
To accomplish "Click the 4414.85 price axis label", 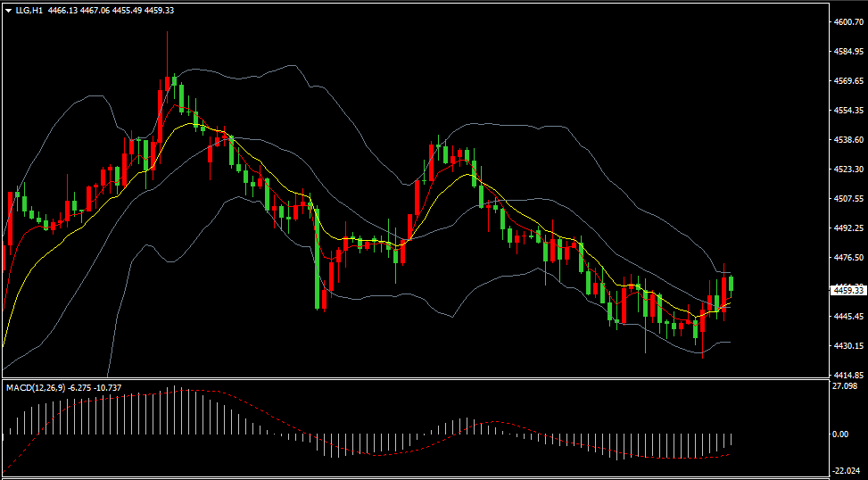I will [x=848, y=375].
